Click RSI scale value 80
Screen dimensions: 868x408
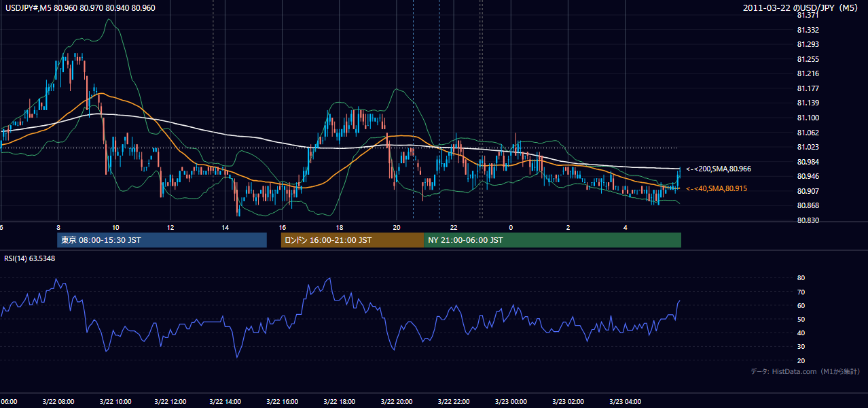[x=801, y=278]
